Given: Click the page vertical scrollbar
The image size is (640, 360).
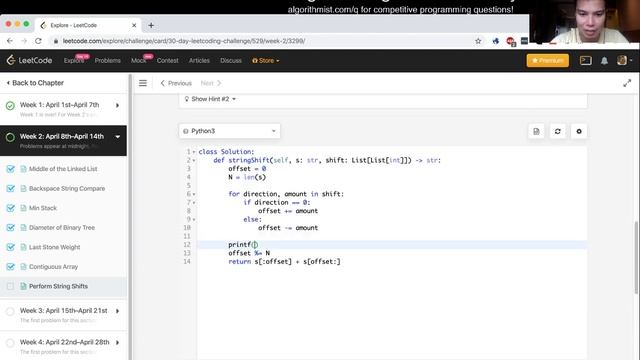Looking at the screenshot, I should point(636,257).
